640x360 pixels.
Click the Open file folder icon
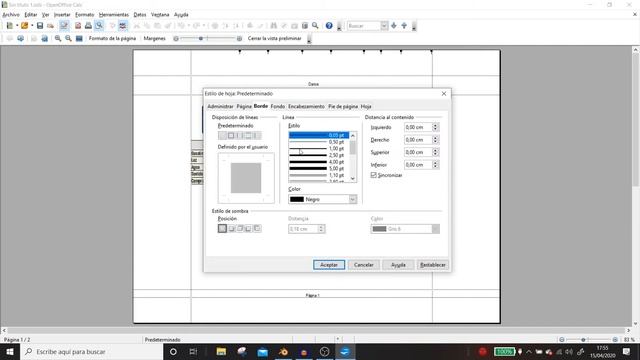click(x=24, y=26)
